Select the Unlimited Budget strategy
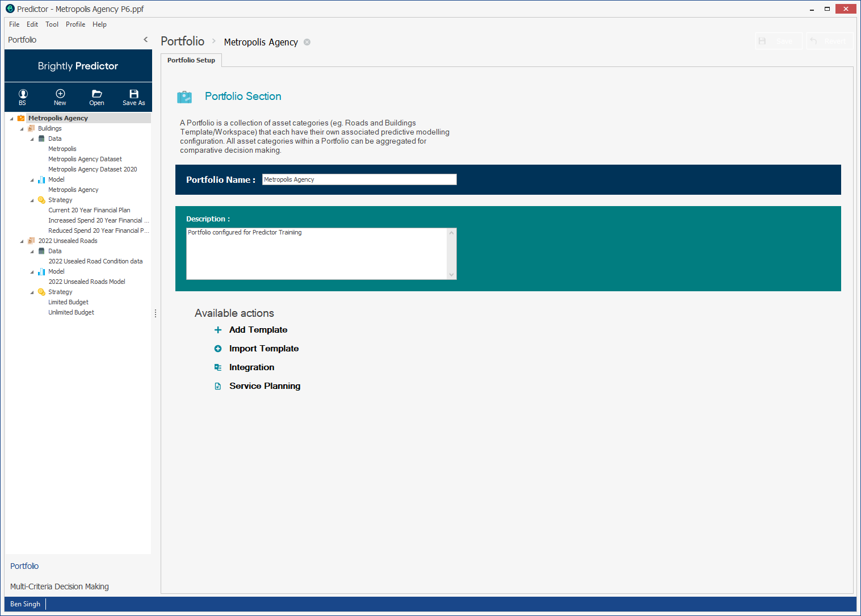The width and height of the screenshot is (861, 616). 71,312
